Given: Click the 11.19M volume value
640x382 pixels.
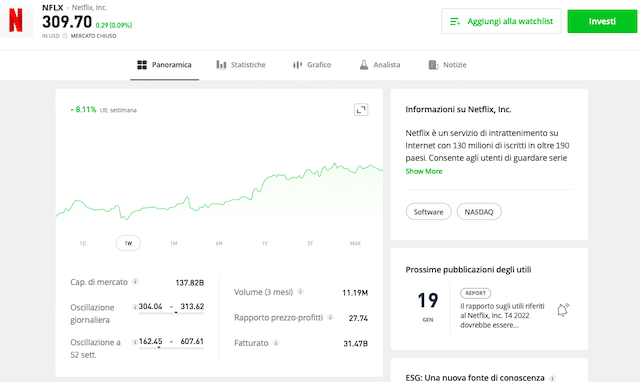Looking at the screenshot, I should [355, 293].
